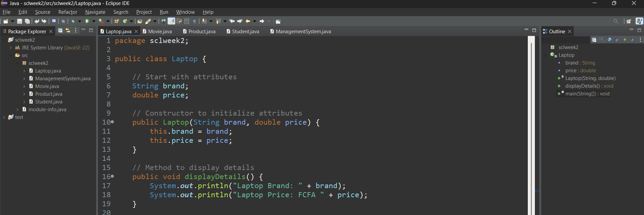This screenshot has width=644, height=215.
Task: Open the Outline view menu dots
Action: (x=640, y=40)
